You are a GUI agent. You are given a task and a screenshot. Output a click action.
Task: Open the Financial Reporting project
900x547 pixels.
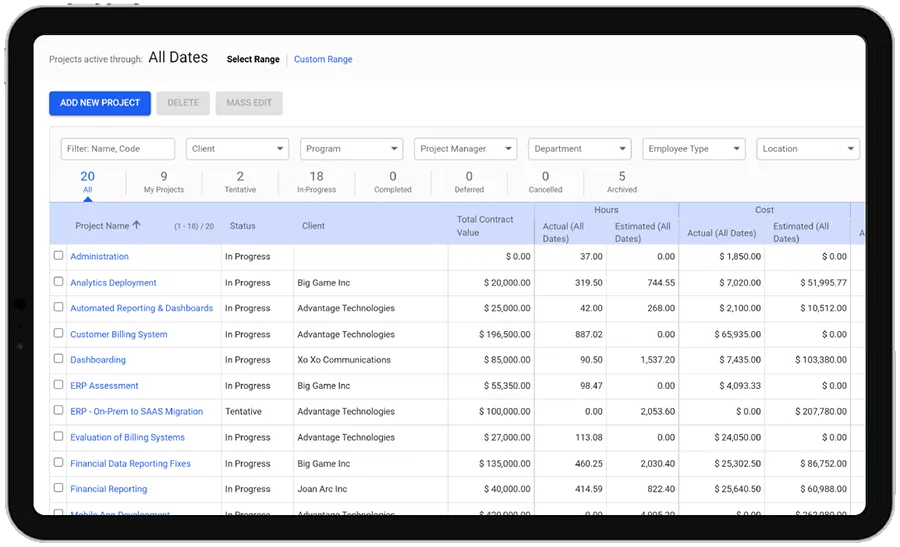[108, 489]
